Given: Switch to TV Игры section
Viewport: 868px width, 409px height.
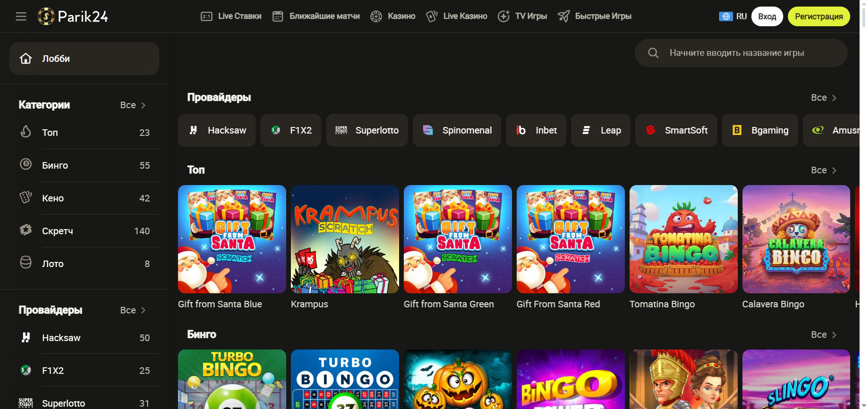Looking at the screenshot, I should pyautogui.click(x=522, y=16).
